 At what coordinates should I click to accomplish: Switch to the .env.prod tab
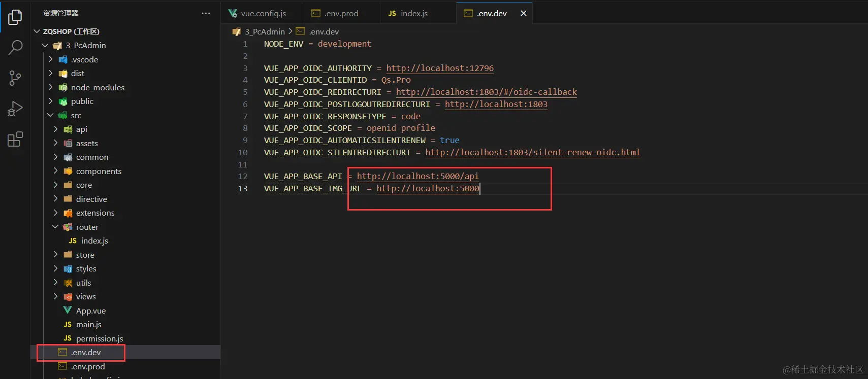[x=341, y=13]
